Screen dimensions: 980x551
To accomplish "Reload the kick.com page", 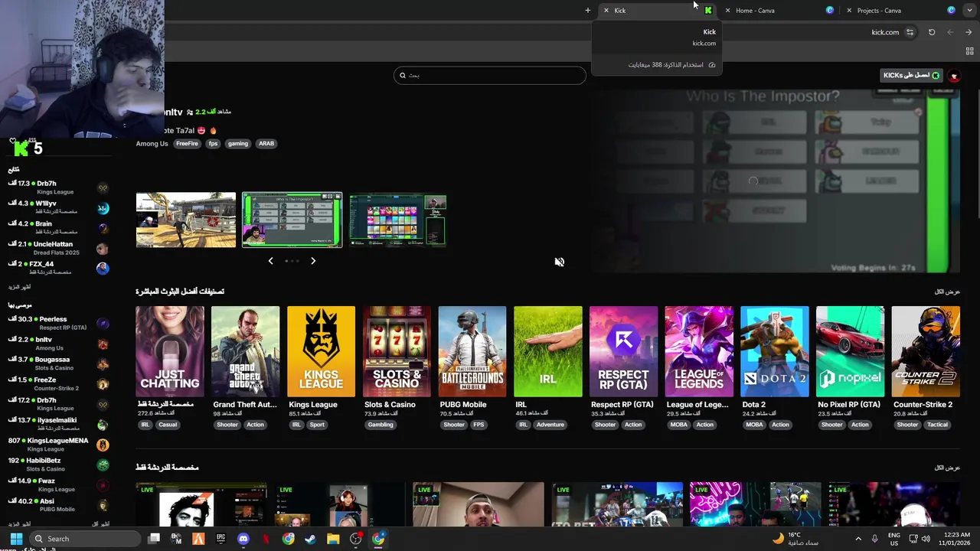I will [932, 32].
